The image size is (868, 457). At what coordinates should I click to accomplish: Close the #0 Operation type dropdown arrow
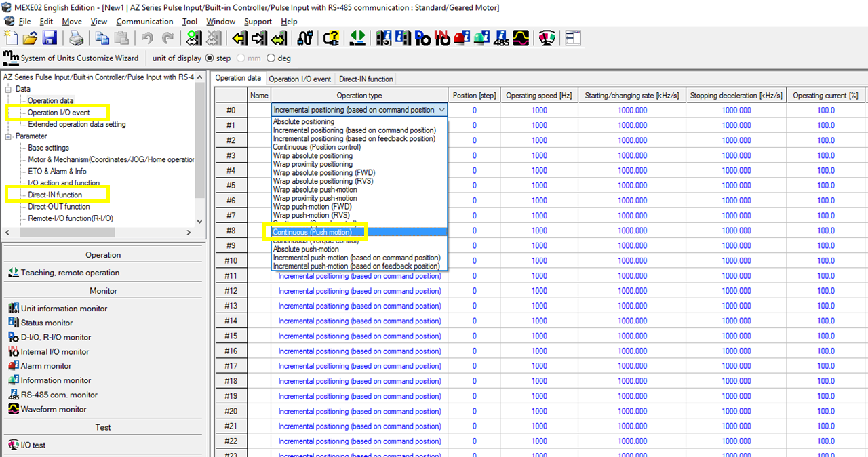click(x=441, y=110)
